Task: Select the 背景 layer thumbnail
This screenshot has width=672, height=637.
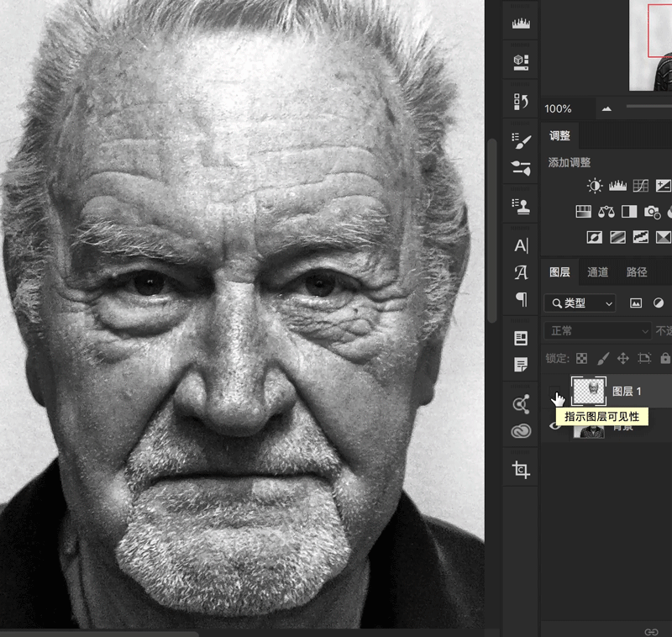Action: 590,432
